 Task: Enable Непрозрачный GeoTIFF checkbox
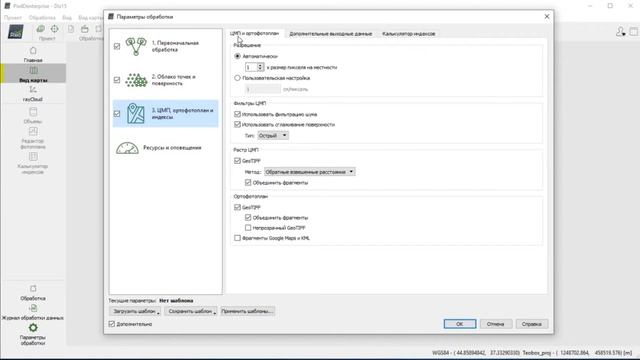[248, 228]
